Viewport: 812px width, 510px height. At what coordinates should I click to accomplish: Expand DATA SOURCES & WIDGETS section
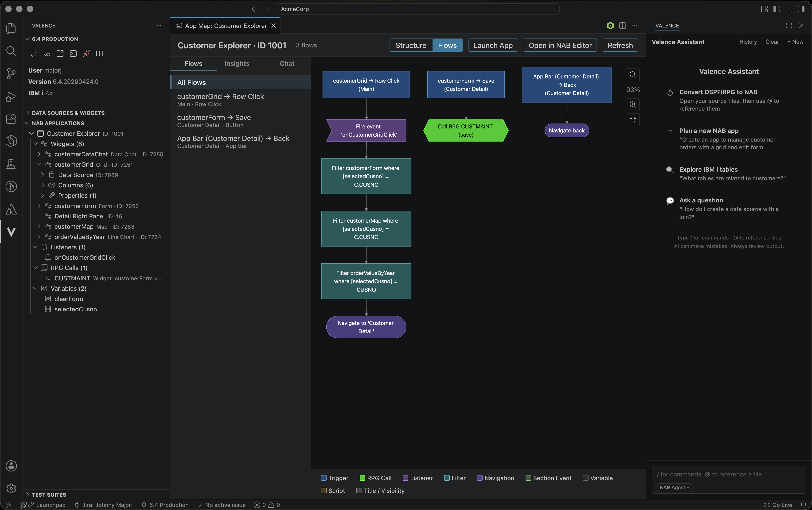[27, 112]
